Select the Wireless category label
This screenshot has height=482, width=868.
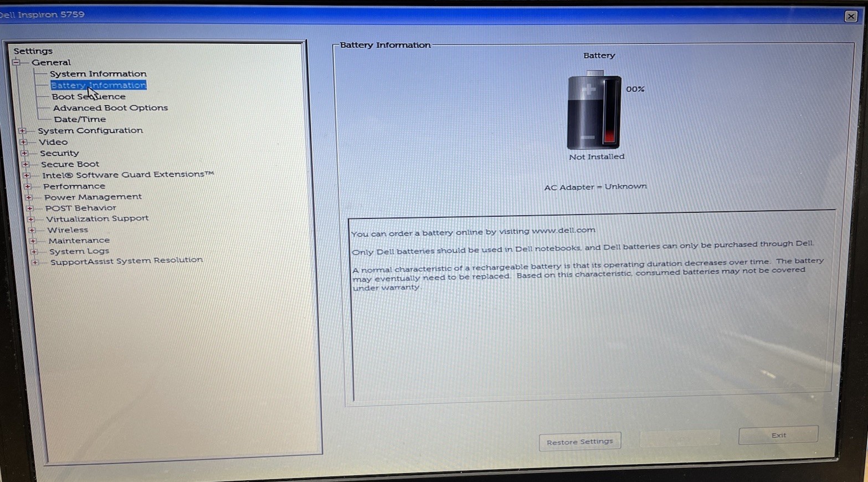click(68, 230)
